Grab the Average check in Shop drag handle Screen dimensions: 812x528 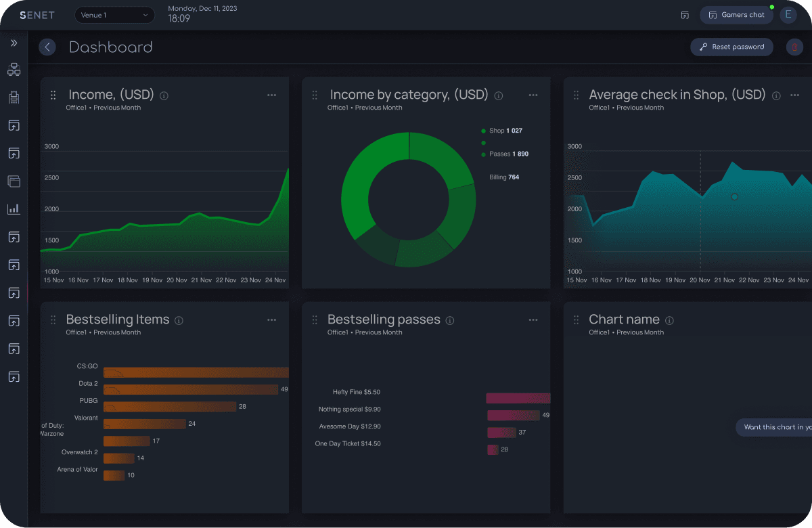(577, 95)
